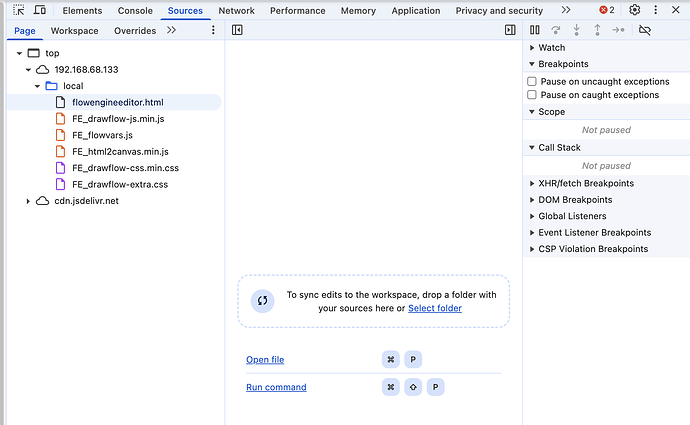
Task: Open Privacy and security tab
Action: click(x=499, y=11)
